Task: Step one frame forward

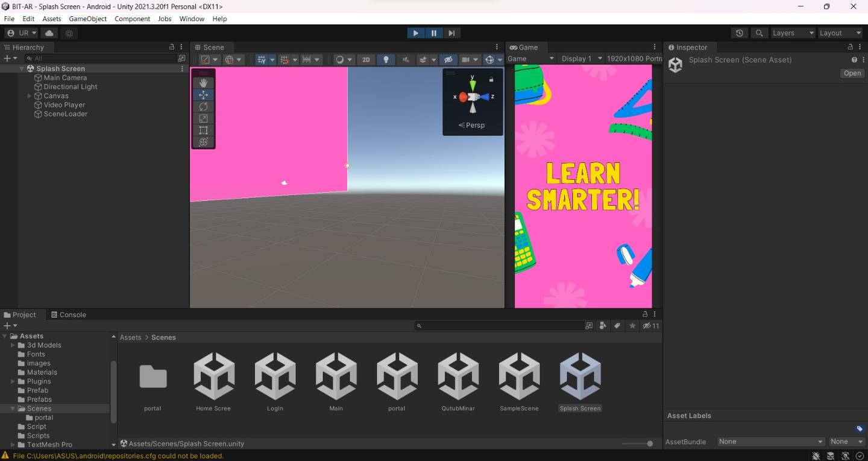Action: (451, 33)
